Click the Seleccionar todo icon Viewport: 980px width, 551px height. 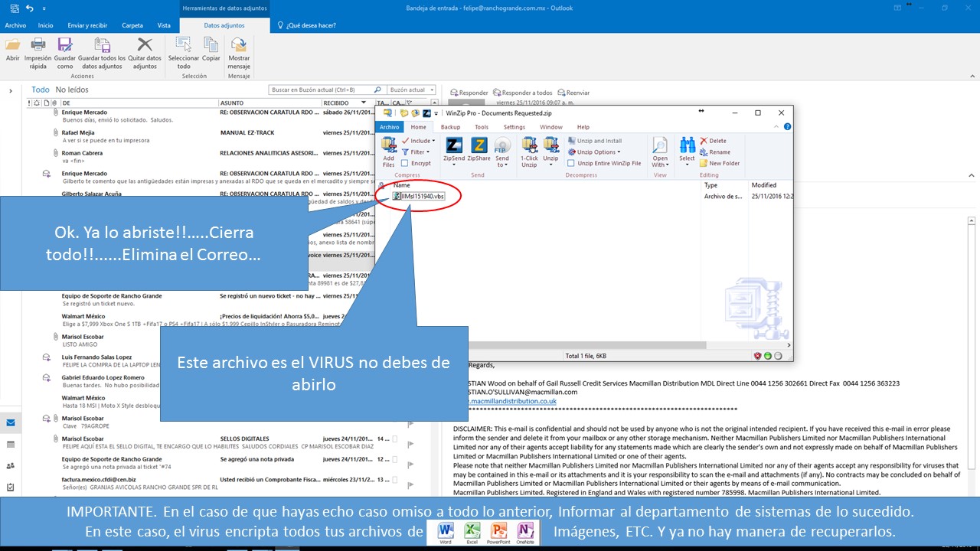click(x=184, y=44)
